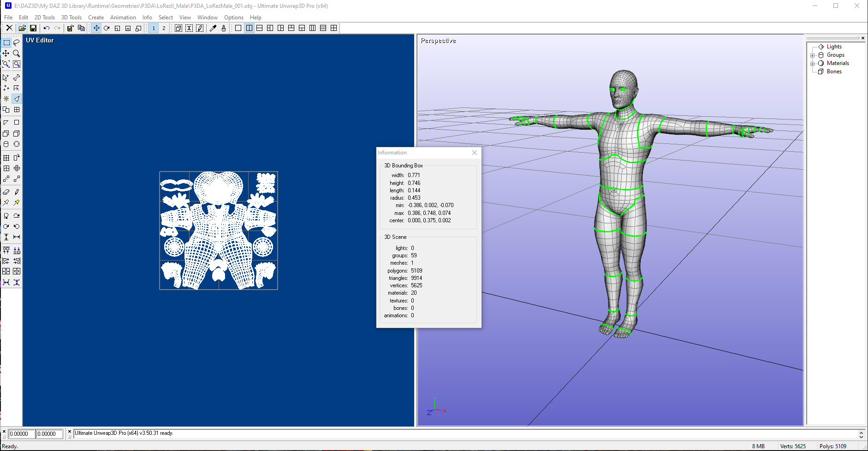
Task: Select the eraser tool
Action: [x=6, y=192]
